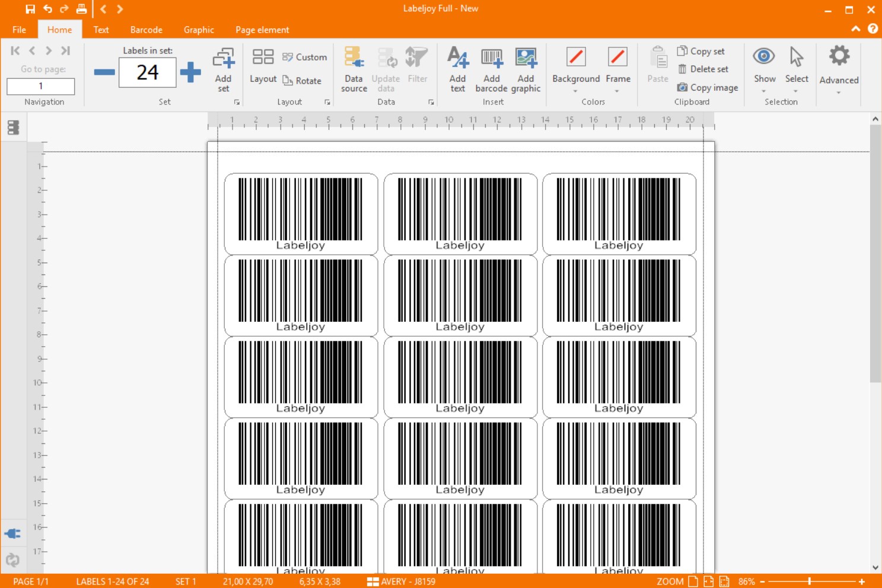This screenshot has width=882, height=588.
Task: Go back with the left arrow in title bar
Action: click(103, 9)
